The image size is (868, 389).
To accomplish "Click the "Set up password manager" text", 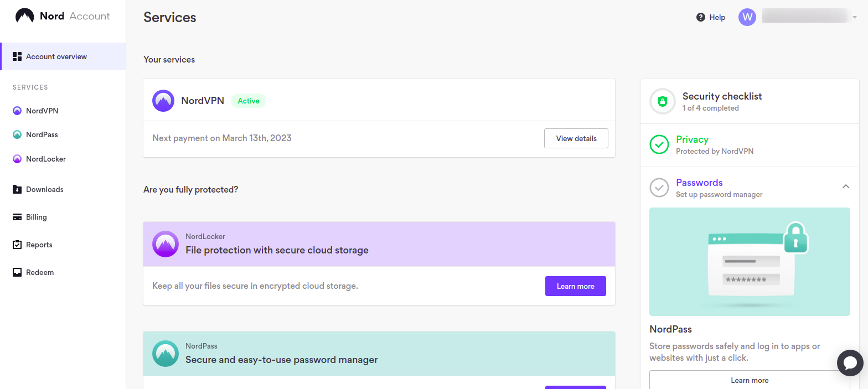I will pos(719,194).
